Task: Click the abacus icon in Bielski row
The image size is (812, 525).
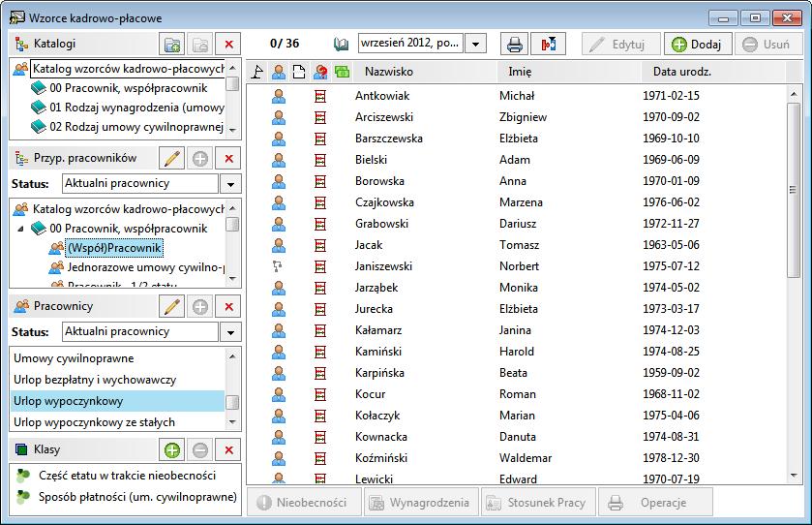Action: [x=320, y=160]
